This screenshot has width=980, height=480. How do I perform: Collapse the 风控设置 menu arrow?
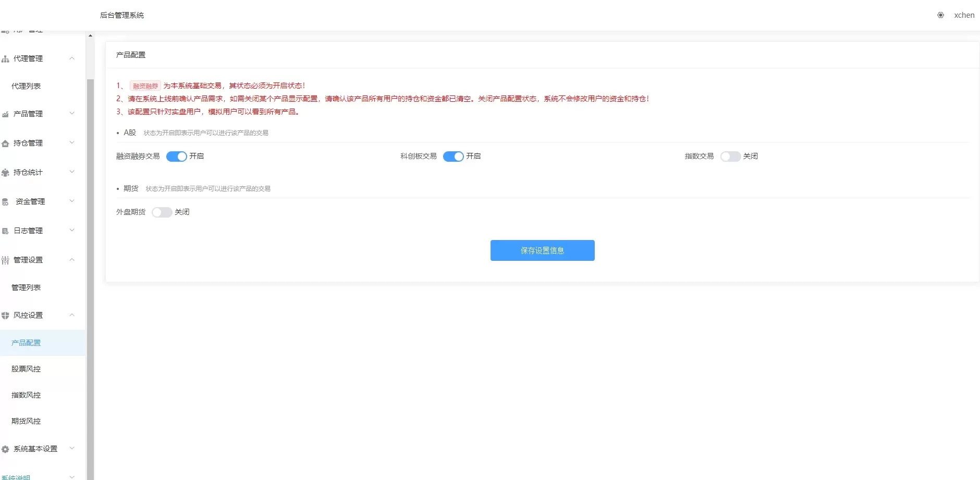tap(72, 315)
